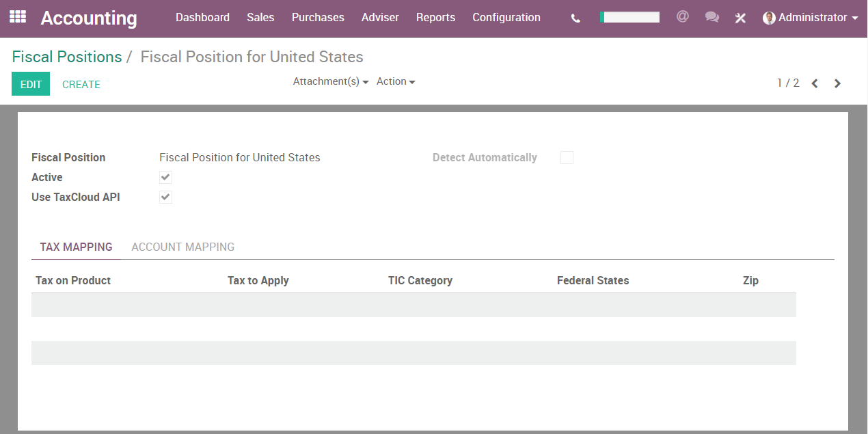Image resolution: width=868 pixels, height=434 pixels.
Task: Open the Configuration menu
Action: point(506,17)
